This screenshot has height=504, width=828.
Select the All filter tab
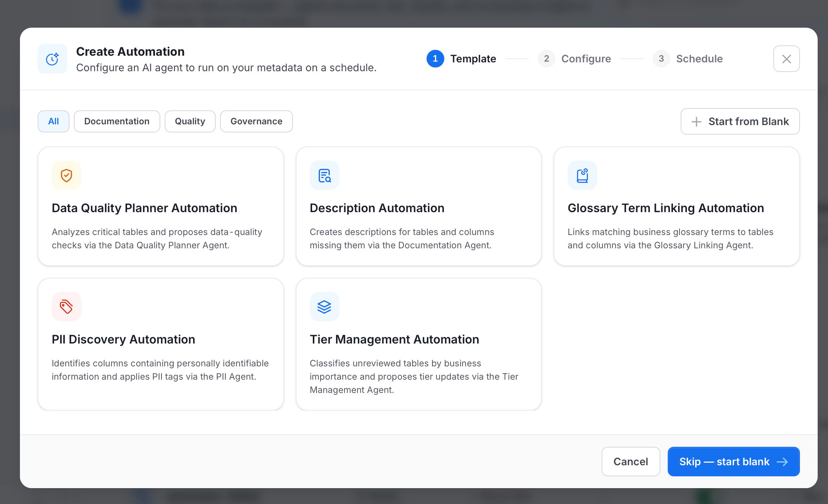pos(54,121)
